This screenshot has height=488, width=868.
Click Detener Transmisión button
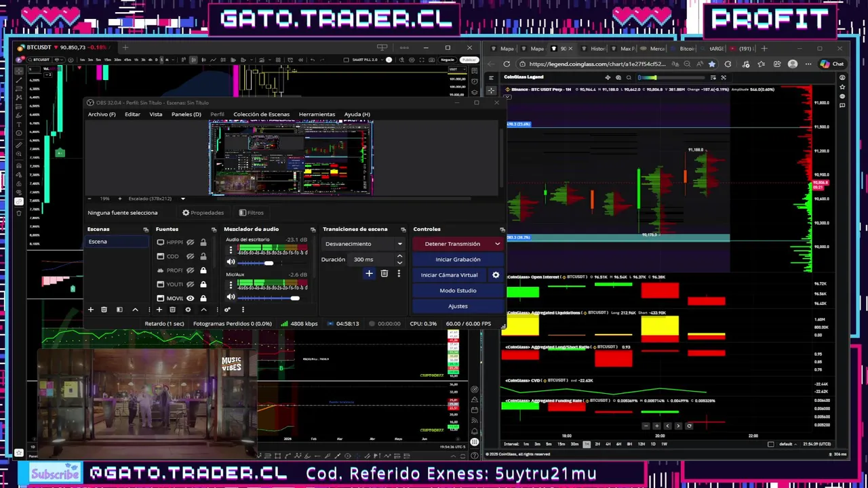[x=452, y=244]
